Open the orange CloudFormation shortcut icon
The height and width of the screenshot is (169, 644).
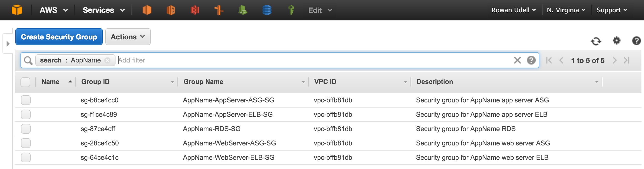171,10
